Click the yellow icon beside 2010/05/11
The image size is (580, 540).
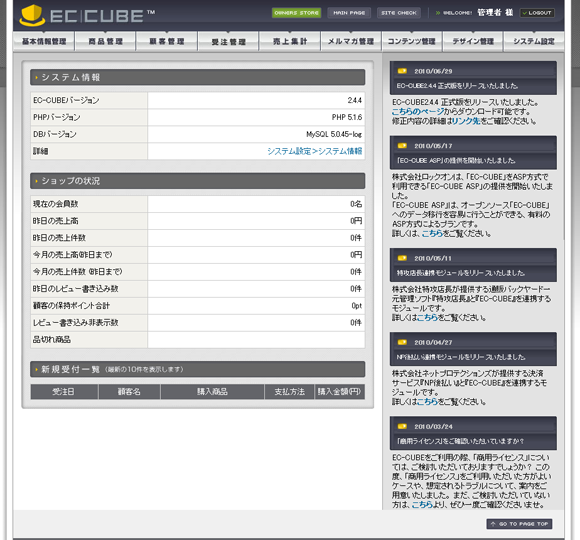click(x=402, y=258)
